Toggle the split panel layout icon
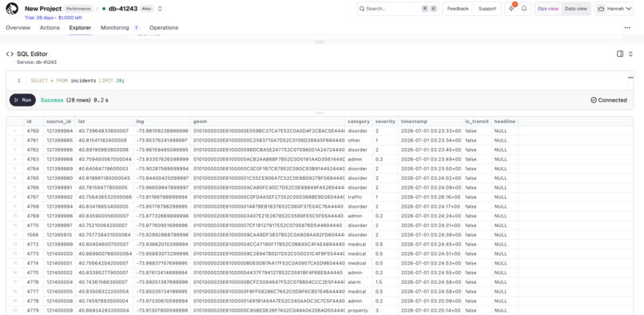Screen dimensions: 644x315 (x=620, y=54)
